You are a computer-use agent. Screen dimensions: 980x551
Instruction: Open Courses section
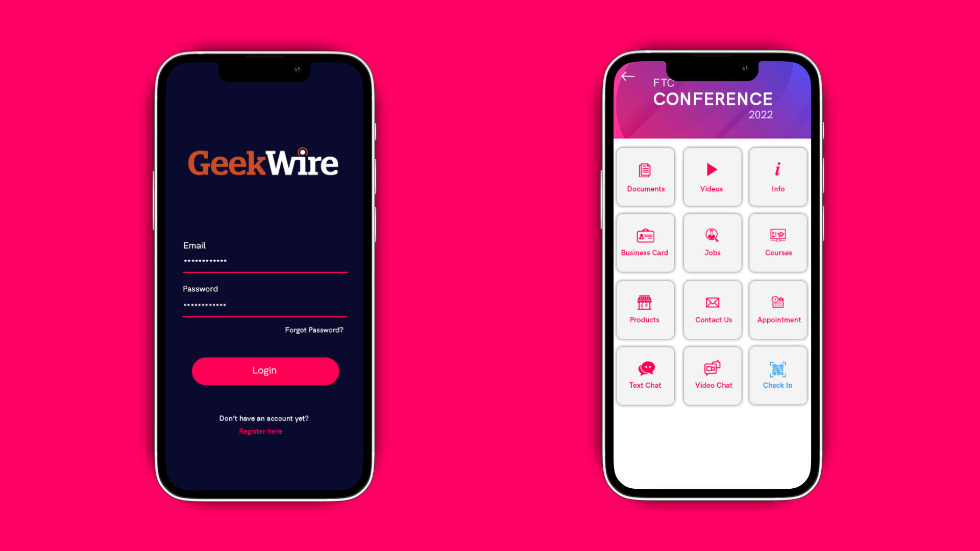pos(777,242)
